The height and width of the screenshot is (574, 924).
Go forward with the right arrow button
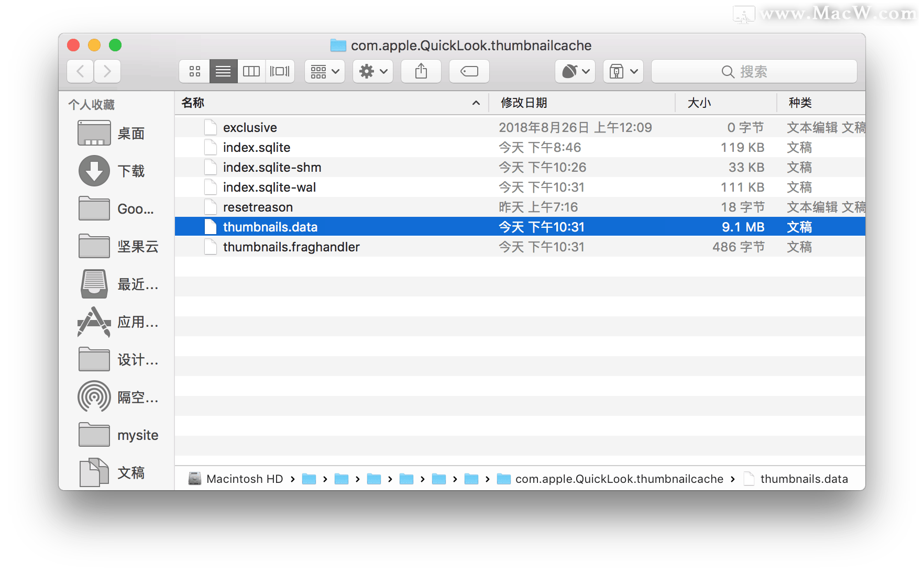[107, 71]
